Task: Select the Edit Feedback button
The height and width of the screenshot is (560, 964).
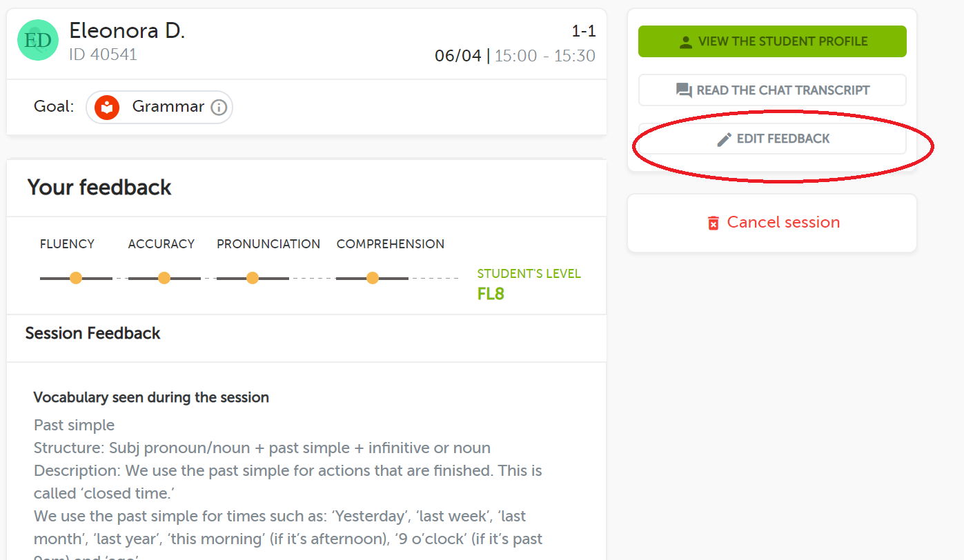Action: coord(772,139)
